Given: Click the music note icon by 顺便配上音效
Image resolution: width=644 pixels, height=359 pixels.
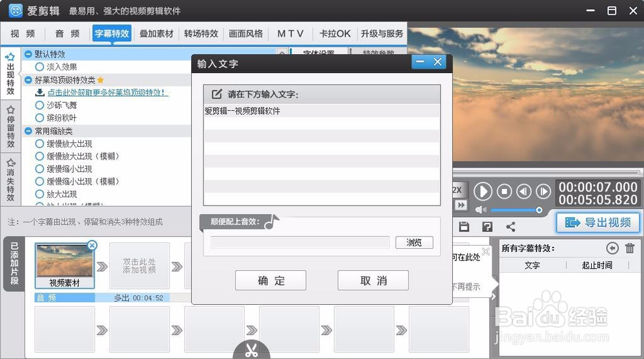Looking at the screenshot, I should 272,222.
